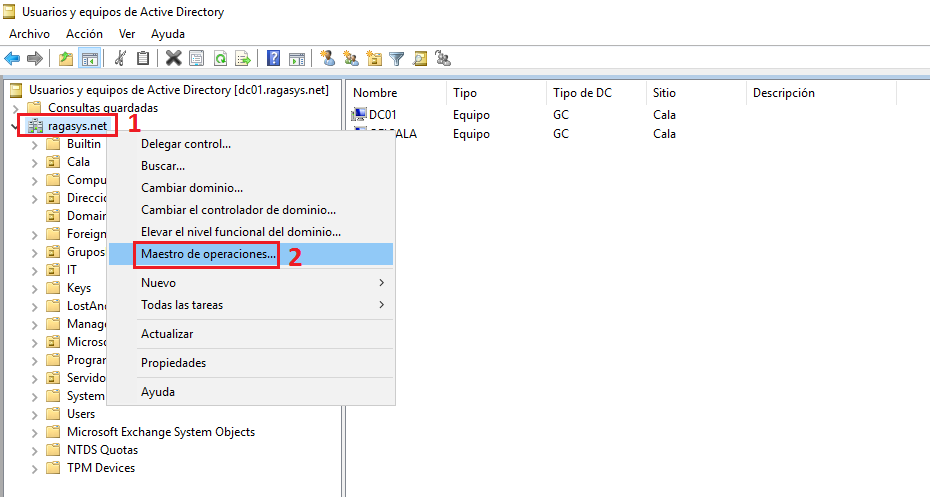This screenshot has height=497, width=930.
Task: Sort by the Sitio column header
Action: tap(696, 93)
